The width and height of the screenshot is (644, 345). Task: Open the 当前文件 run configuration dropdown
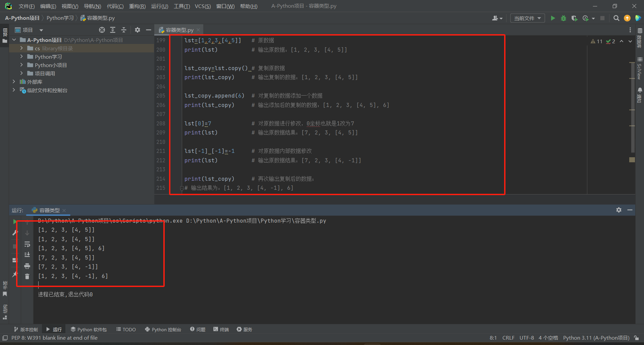[x=527, y=18]
